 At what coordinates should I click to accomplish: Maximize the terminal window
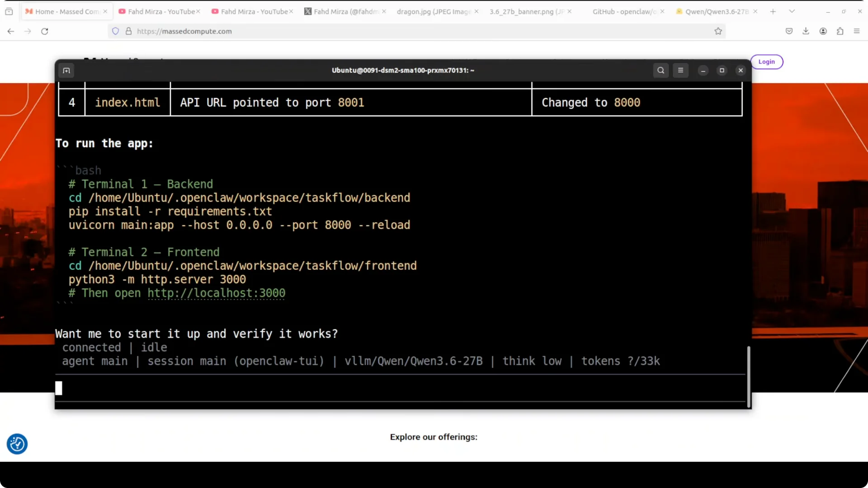coord(722,70)
